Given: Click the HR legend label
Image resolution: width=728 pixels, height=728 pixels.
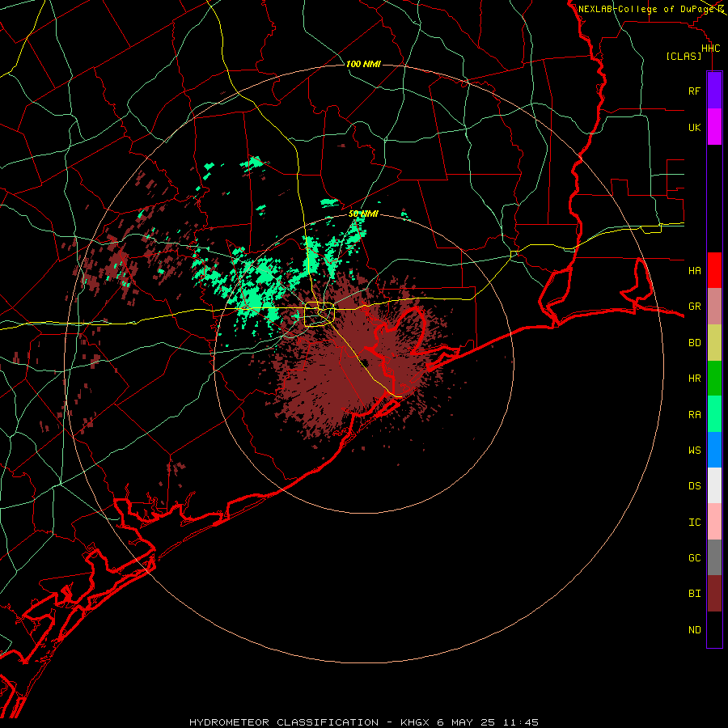Looking at the screenshot, I should tap(695, 379).
